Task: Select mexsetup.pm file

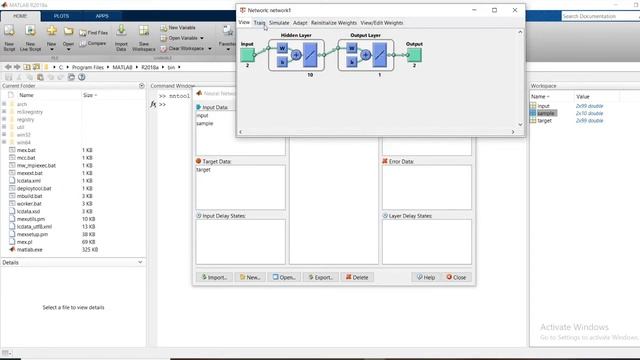Action: [x=32, y=234]
